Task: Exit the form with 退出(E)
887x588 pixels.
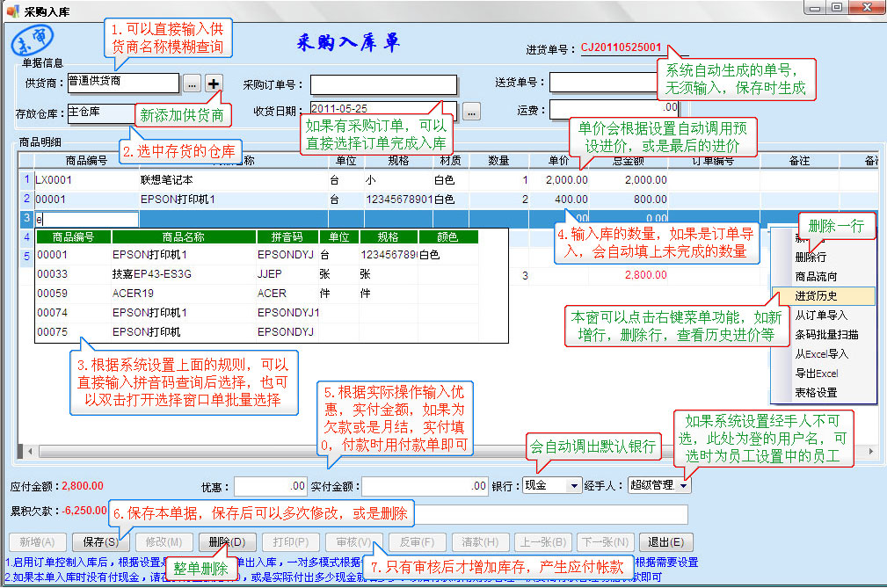Action: (665, 542)
